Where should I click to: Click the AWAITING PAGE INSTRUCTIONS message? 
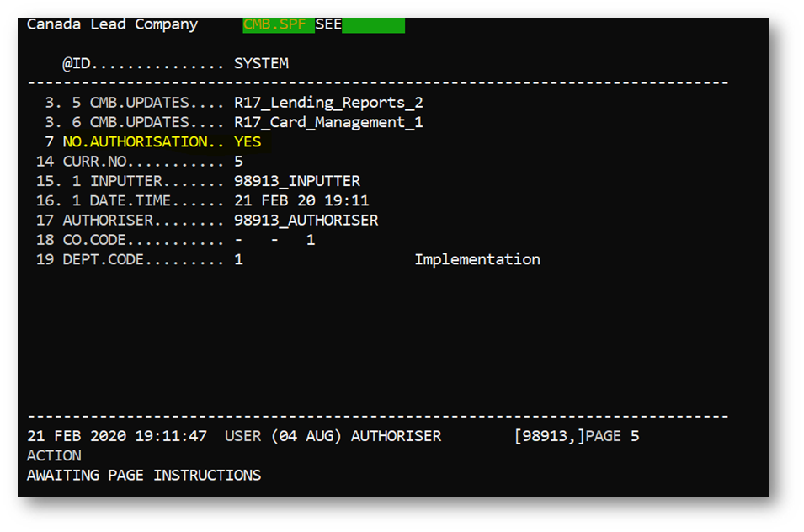144,475
